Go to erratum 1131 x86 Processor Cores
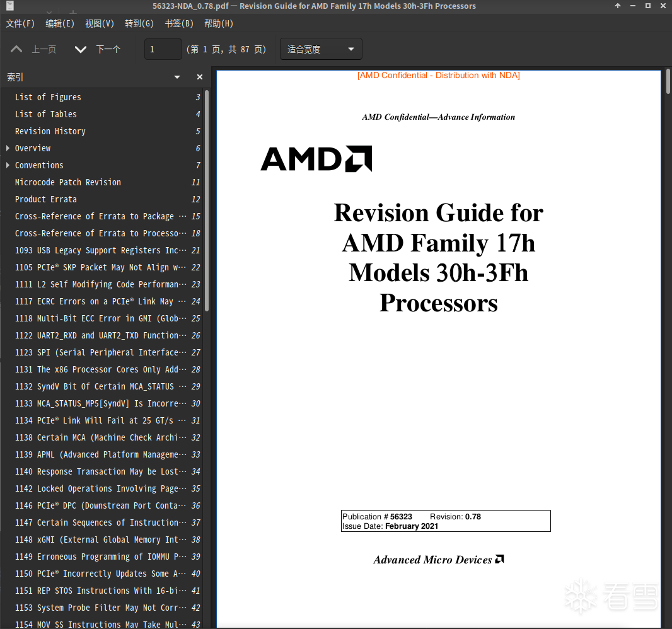The height and width of the screenshot is (629, 672). 102,370
